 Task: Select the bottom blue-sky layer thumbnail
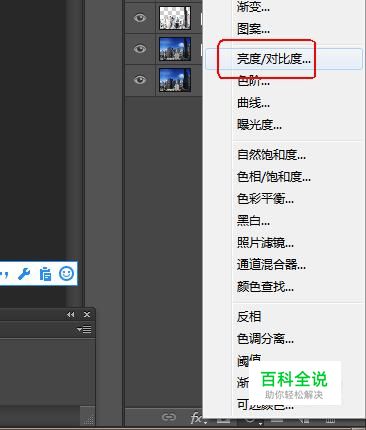[175, 80]
